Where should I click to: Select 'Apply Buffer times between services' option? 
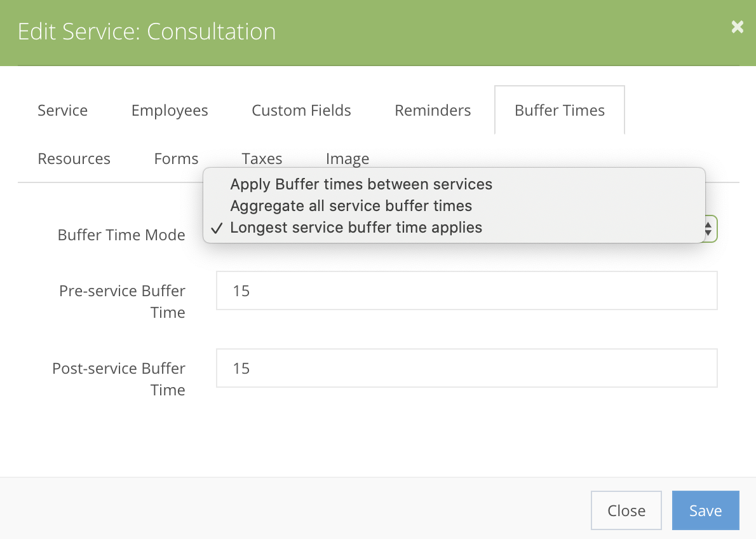(x=361, y=184)
